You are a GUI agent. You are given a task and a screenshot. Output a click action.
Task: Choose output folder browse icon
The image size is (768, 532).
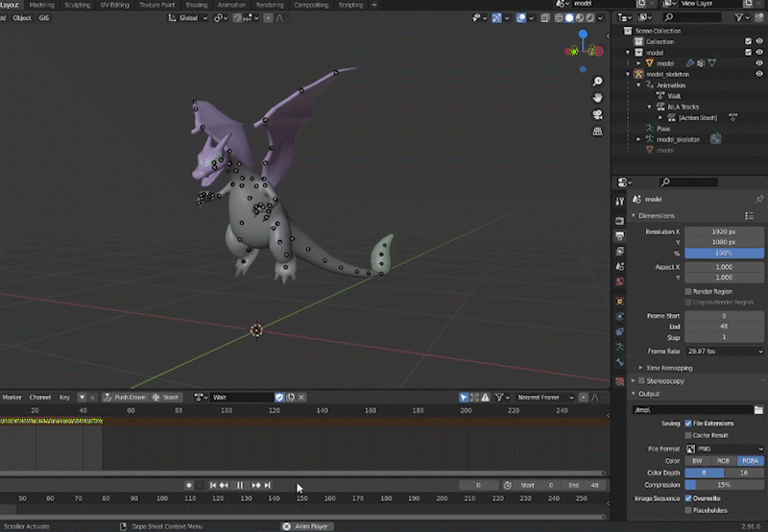758,409
